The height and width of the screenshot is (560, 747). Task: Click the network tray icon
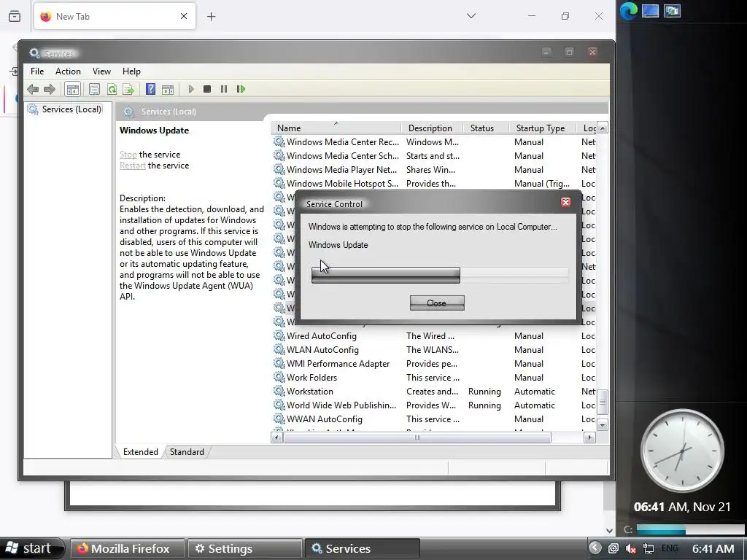point(649,548)
